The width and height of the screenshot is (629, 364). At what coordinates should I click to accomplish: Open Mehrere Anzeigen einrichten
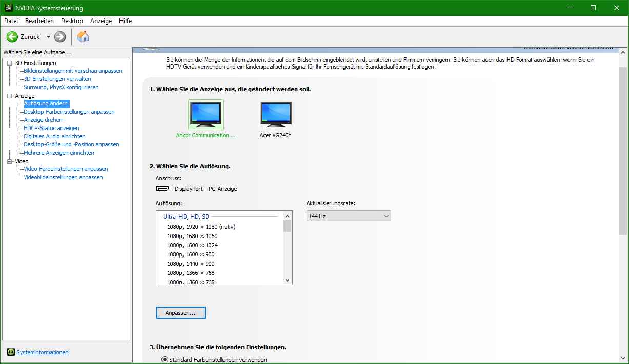point(59,153)
